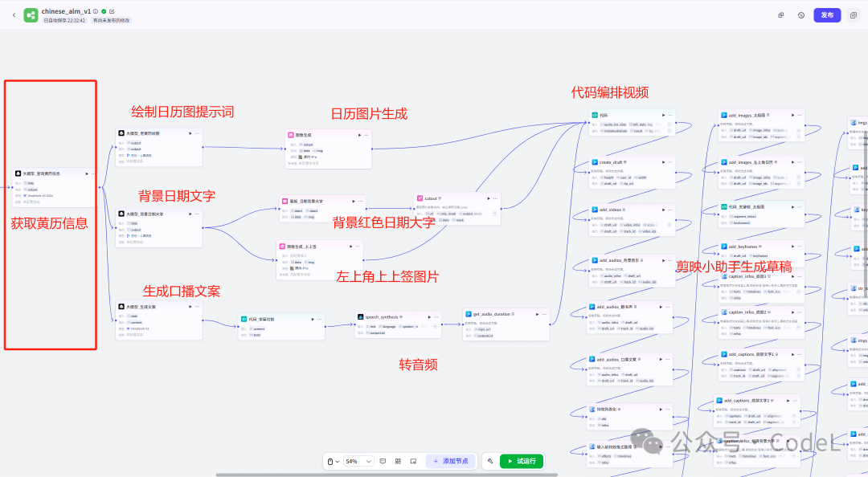Select the add_images_左上角日历 node title
Screen dimensions: 868x477
(x=752, y=162)
